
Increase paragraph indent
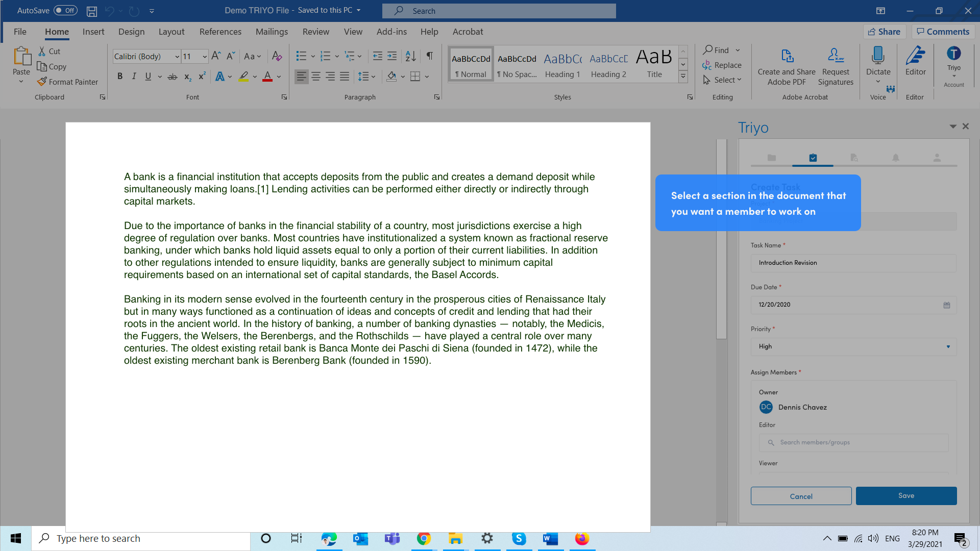pyautogui.click(x=392, y=56)
